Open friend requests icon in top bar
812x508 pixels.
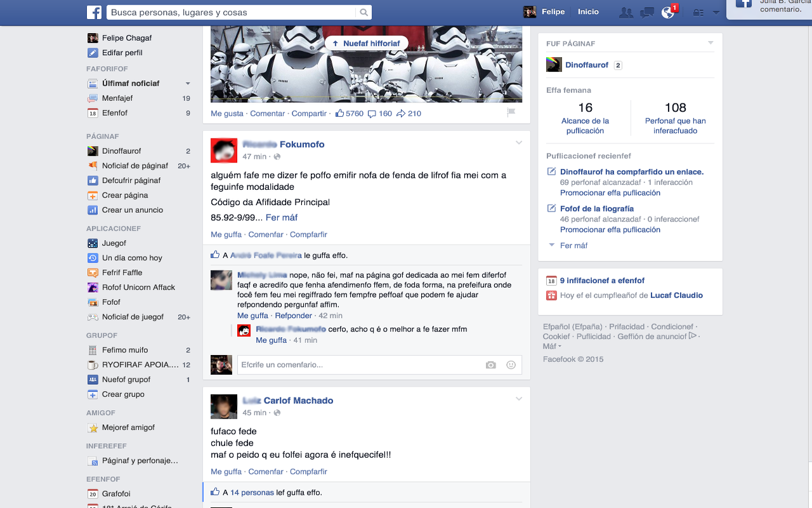pos(626,12)
